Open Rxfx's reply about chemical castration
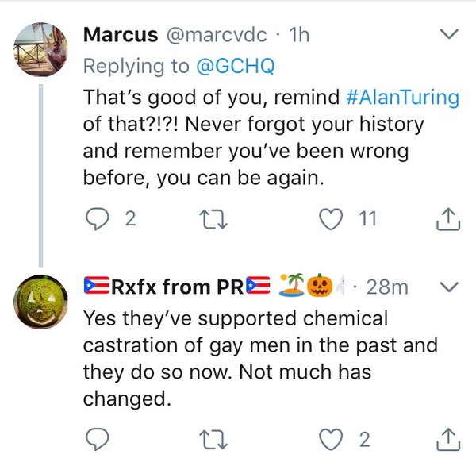476x466 pixels. [x=262, y=359]
